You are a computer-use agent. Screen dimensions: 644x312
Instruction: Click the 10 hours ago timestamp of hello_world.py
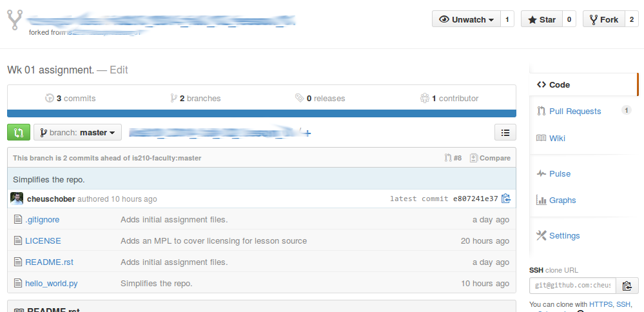pos(485,283)
